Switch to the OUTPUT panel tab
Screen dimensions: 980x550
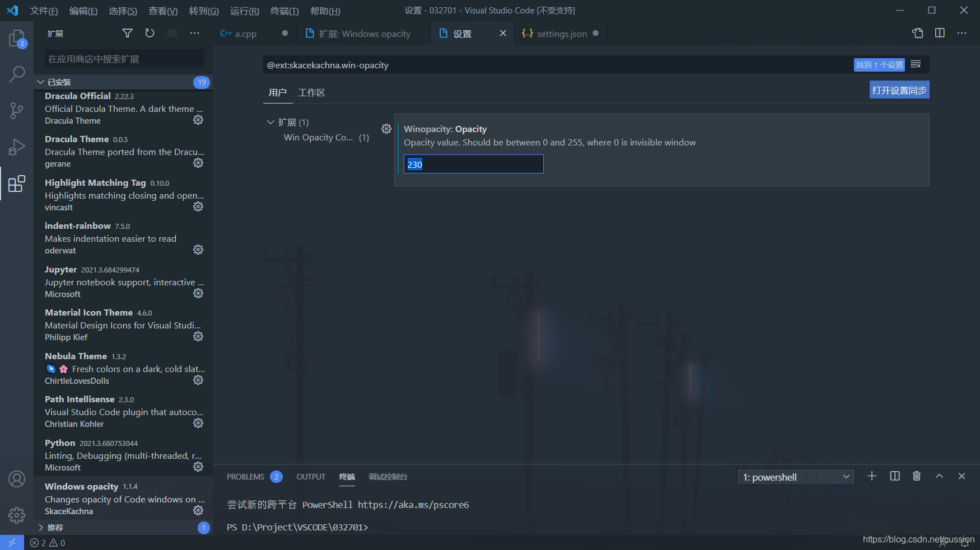[x=311, y=477]
